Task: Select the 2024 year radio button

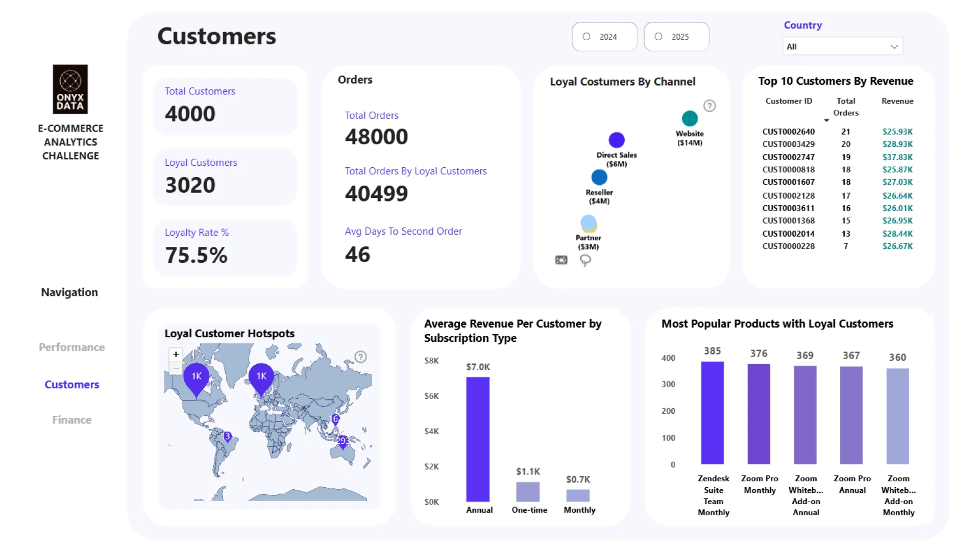Action: pos(586,37)
